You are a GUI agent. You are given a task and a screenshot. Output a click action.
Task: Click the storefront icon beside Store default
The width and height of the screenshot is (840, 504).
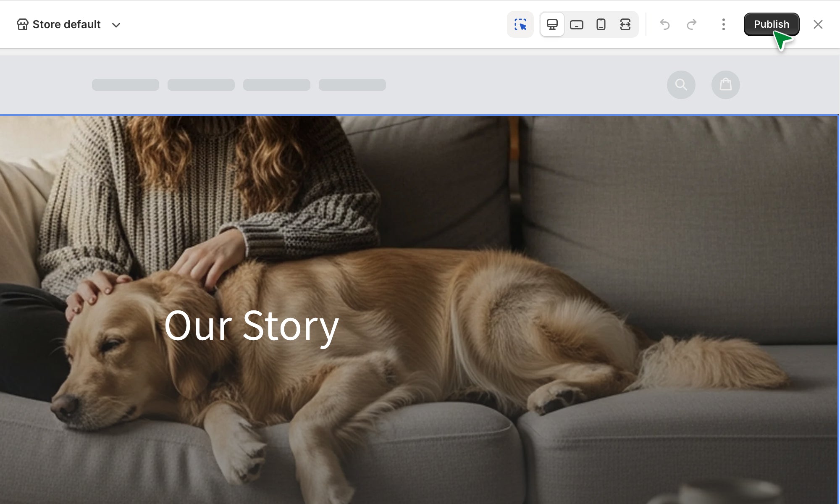(23, 24)
